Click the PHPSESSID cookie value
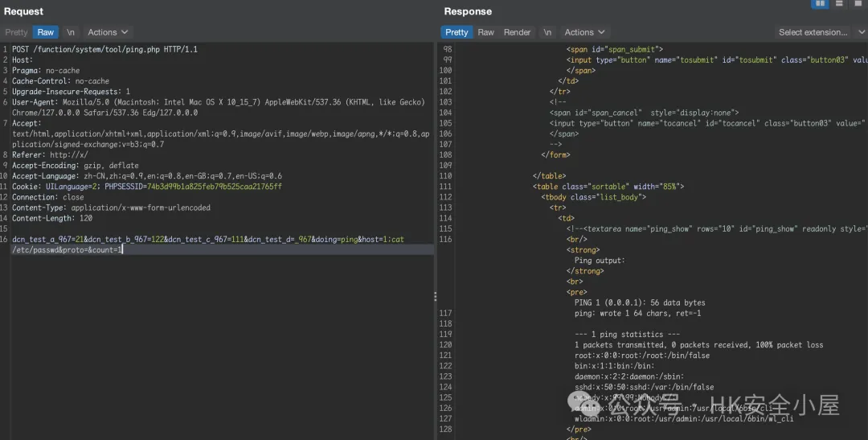Image resolution: width=868 pixels, height=440 pixels. (215, 187)
